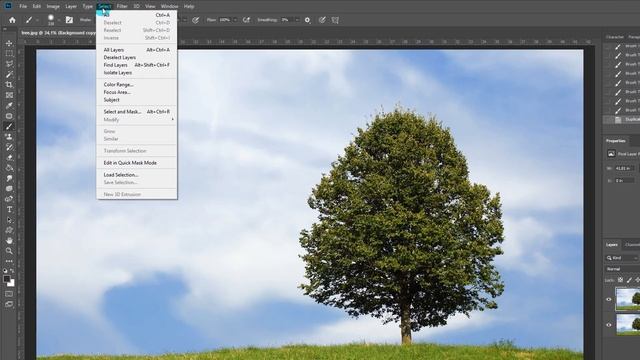Toggle pressure for size icon
The image size is (640, 360).
tap(322, 20)
